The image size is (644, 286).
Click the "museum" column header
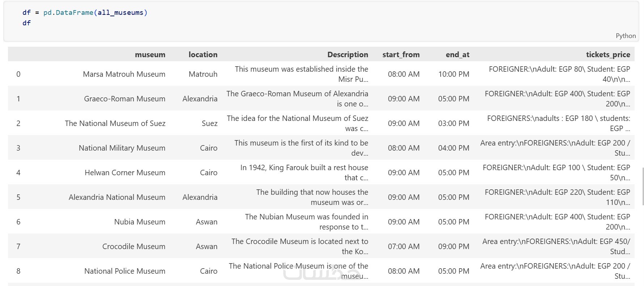point(150,55)
